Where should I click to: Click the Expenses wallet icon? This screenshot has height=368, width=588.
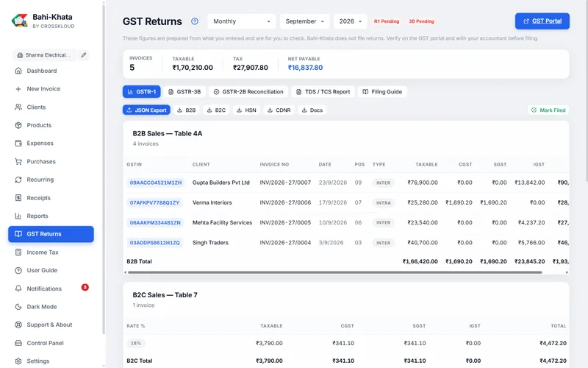(18, 143)
